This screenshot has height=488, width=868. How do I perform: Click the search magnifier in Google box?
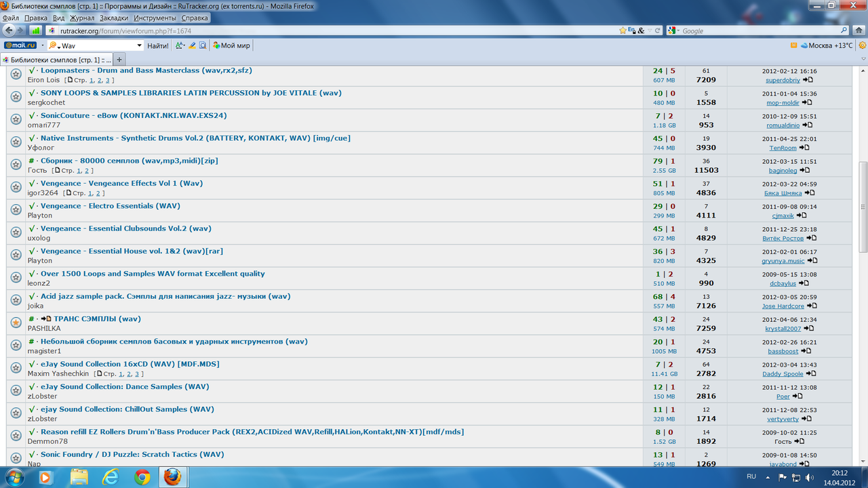pos(844,30)
